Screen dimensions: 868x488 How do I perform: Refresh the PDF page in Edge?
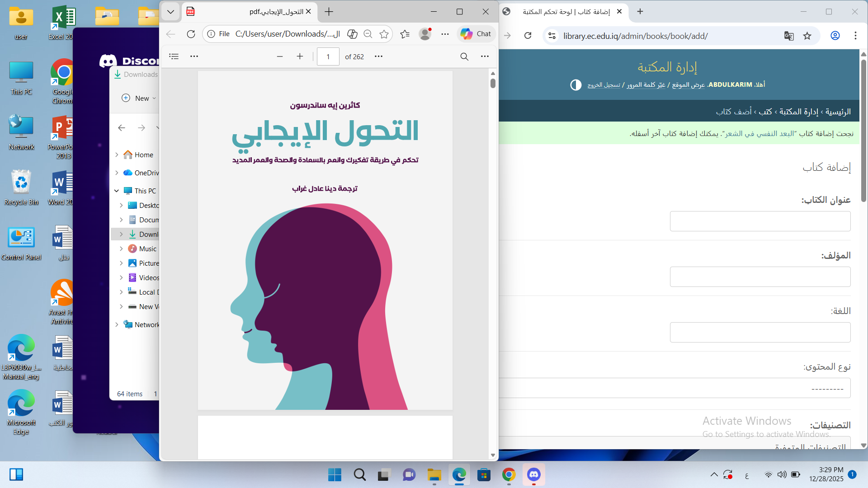(191, 34)
